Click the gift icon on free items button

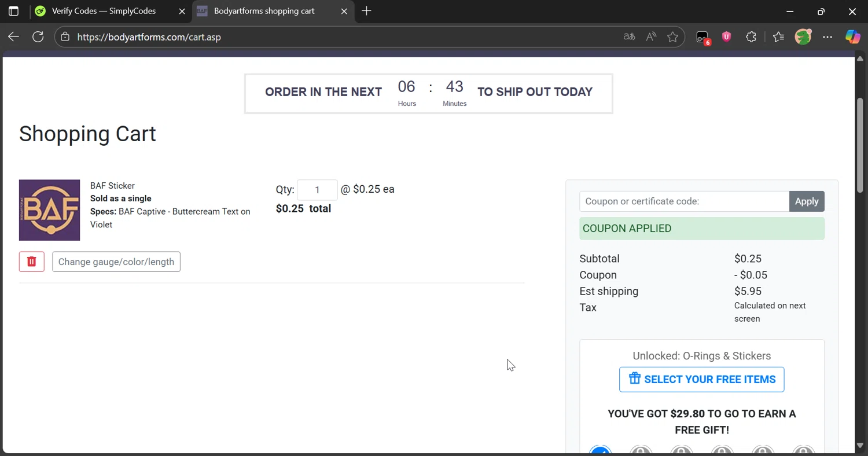pyautogui.click(x=635, y=378)
